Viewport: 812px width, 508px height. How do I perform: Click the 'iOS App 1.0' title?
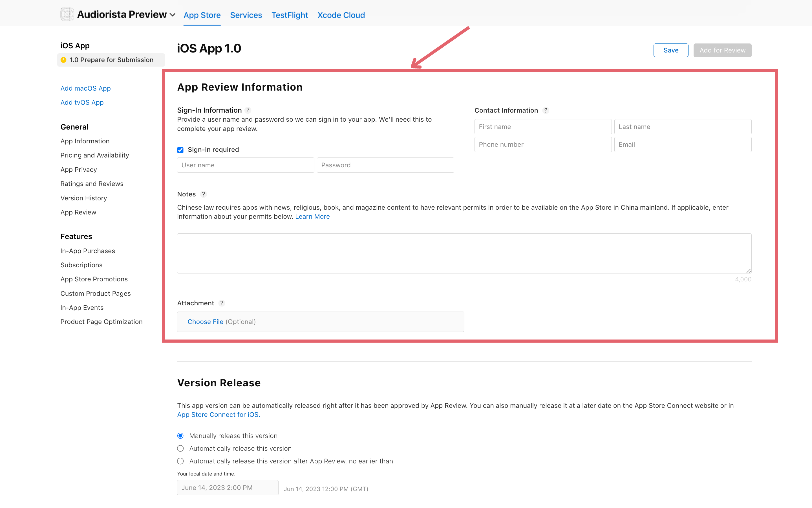(209, 48)
